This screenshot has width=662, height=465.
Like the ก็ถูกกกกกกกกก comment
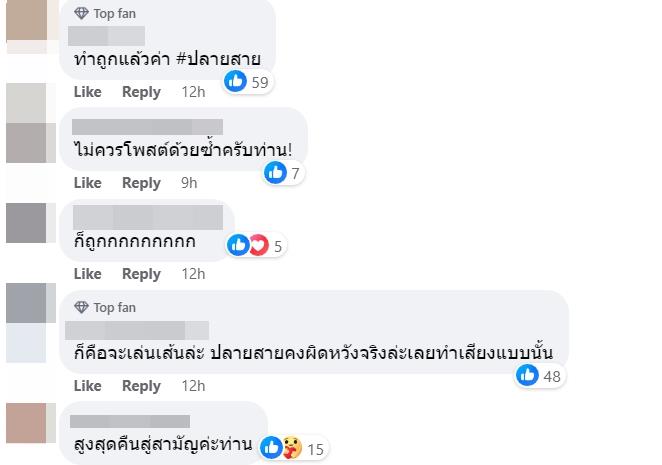click(88, 274)
